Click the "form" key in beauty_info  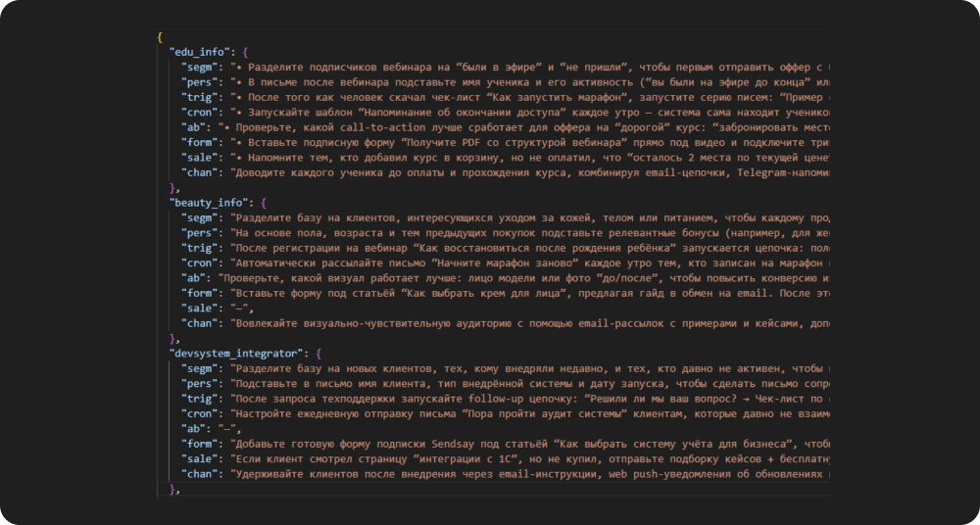[x=200, y=292]
